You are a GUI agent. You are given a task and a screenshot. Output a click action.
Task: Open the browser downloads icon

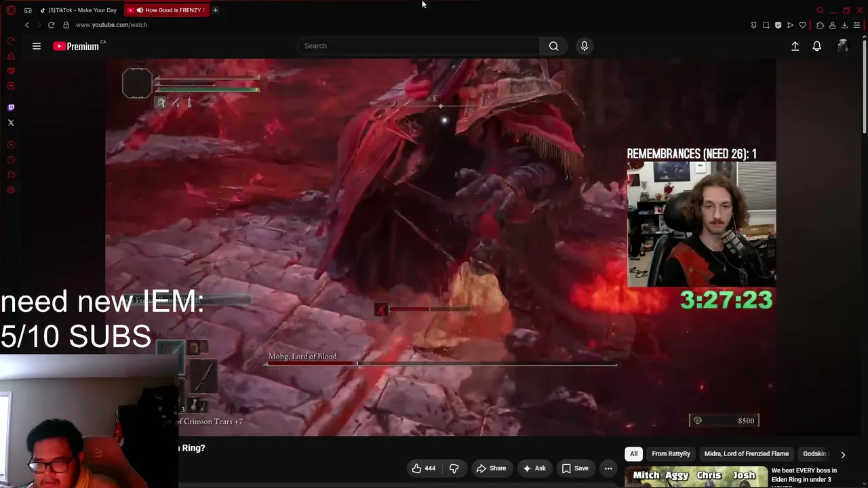(x=844, y=25)
